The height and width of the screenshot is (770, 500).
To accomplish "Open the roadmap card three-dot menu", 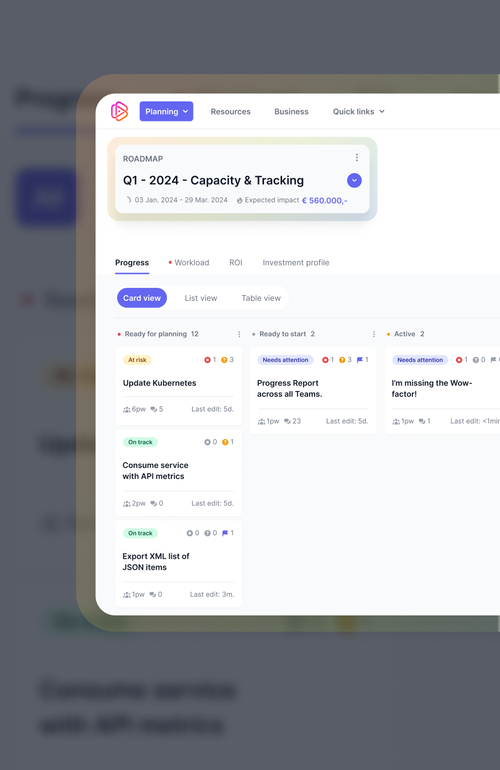I will (x=357, y=157).
